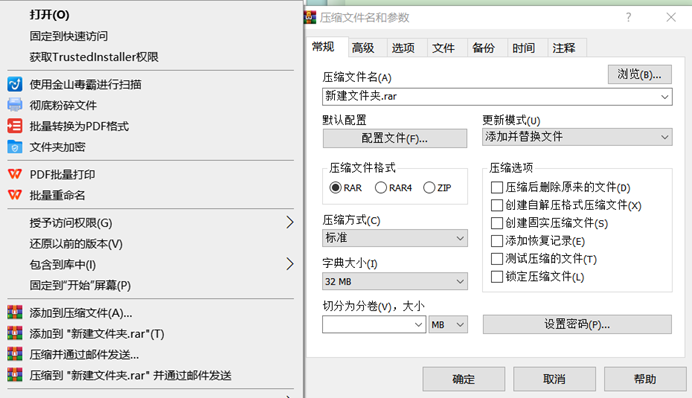The height and width of the screenshot is (398, 692).
Task: Click the shred file printer-like icon
Action: point(15,105)
